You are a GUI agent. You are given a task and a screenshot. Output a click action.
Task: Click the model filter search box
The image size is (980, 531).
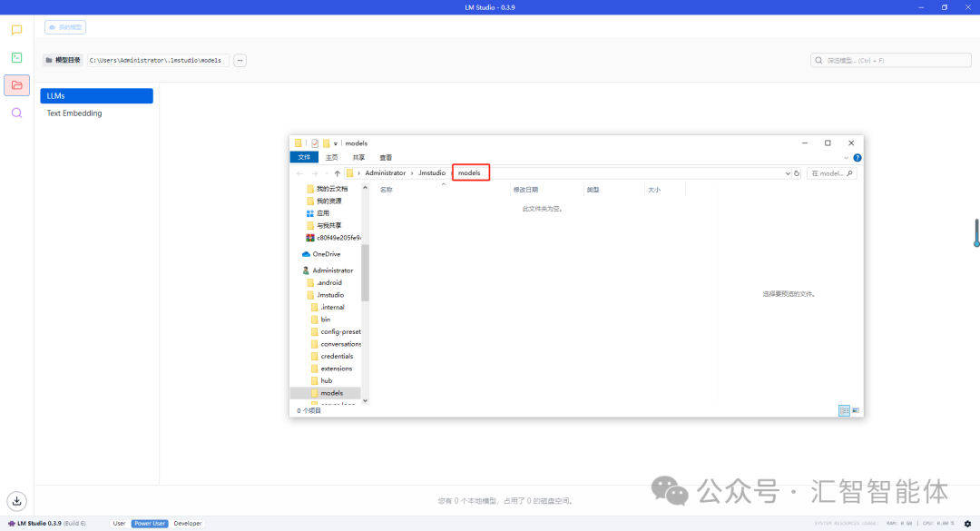pos(891,61)
